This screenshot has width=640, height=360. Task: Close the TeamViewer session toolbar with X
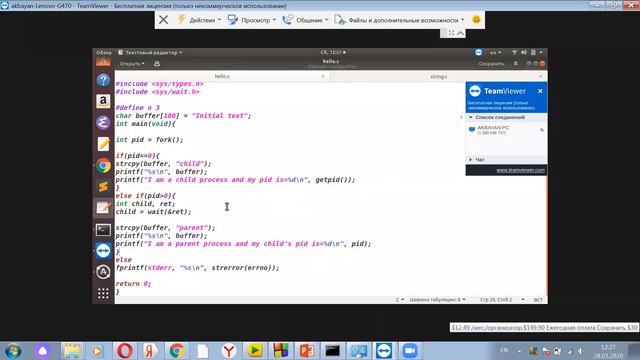tap(163, 20)
